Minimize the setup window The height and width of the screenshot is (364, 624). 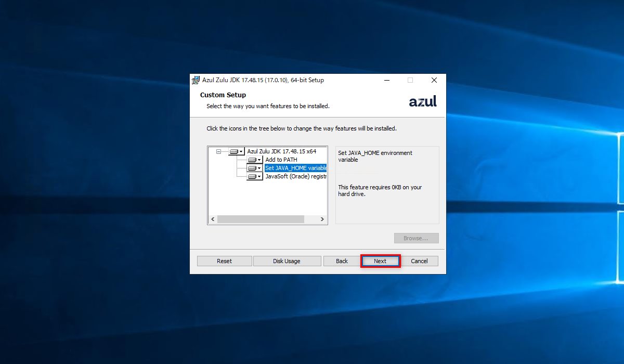387,80
